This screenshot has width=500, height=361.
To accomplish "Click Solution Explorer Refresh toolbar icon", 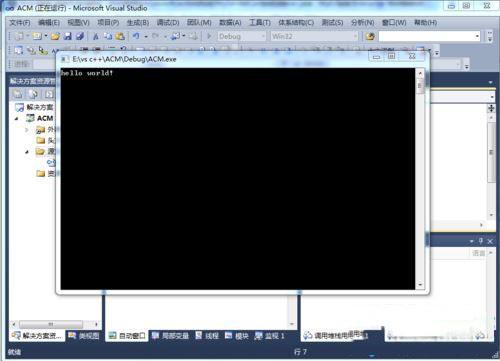I will tap(49, 94).
